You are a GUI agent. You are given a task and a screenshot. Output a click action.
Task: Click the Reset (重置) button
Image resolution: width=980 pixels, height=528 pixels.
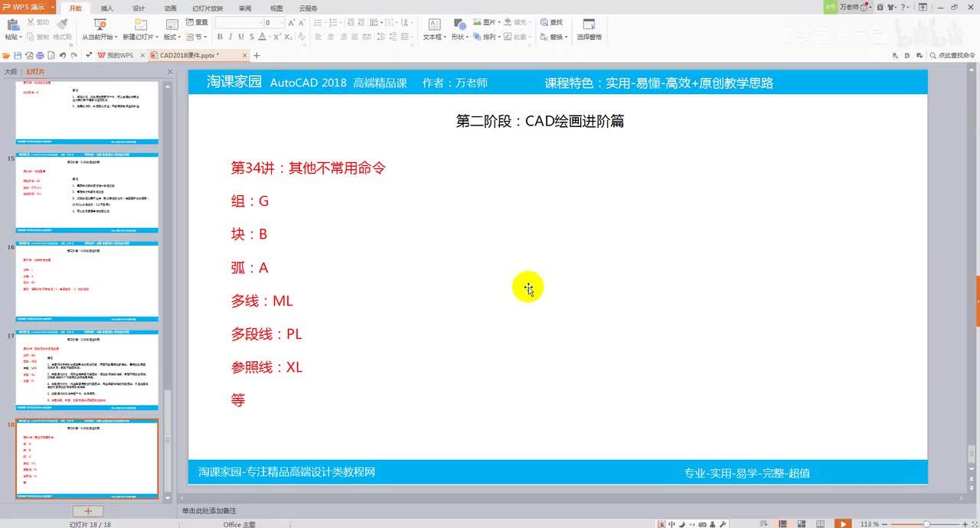pyautogui.click(x=197, y=23)
